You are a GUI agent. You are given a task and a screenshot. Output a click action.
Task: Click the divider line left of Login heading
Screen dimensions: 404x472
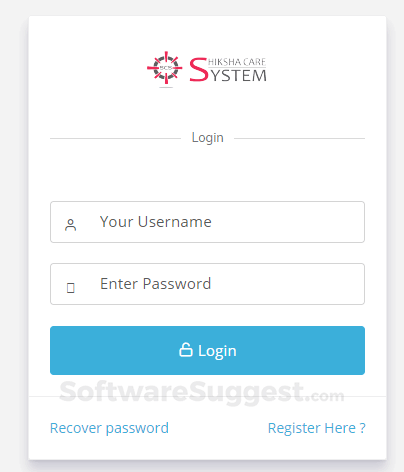pos(115,138)
